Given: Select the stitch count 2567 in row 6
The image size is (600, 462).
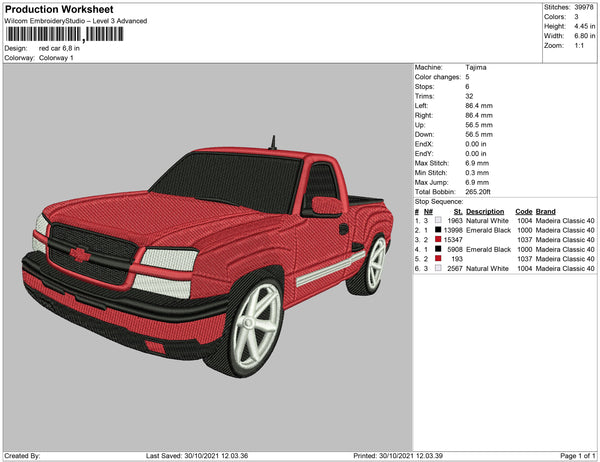Looking at the screenshot, I should pos(455,269).
